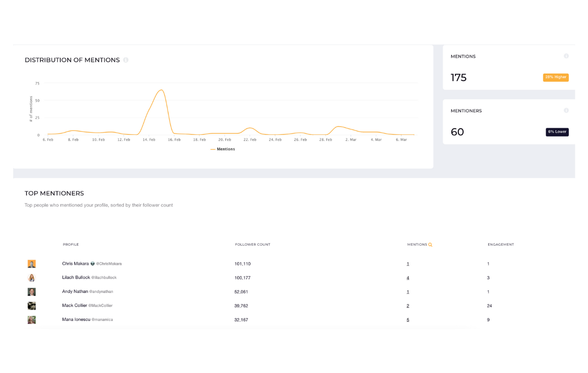Click the Chris Makara profile name
The width and height of the screenshot is (588, 373).
click(75, 263)
